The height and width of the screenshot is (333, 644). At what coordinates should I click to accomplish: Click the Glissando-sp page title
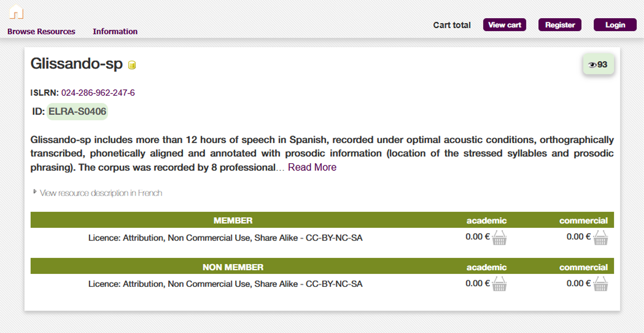[76, 64]
